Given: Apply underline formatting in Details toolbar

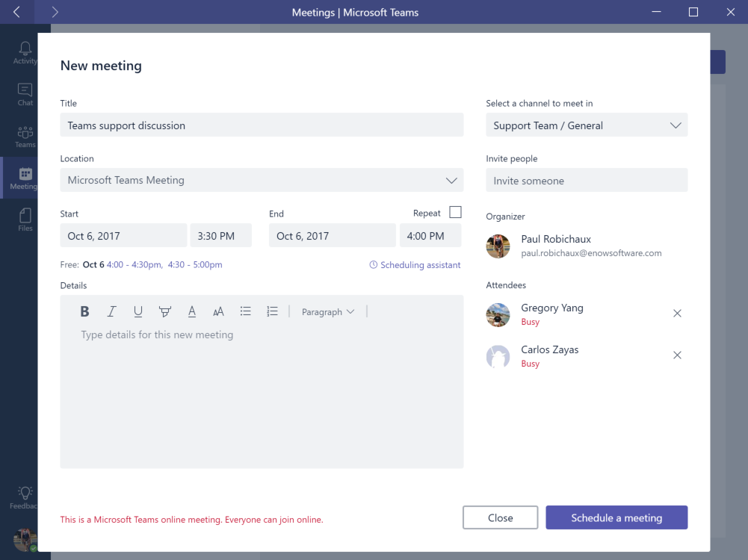Looking at the screenshot, I should 137,311.
